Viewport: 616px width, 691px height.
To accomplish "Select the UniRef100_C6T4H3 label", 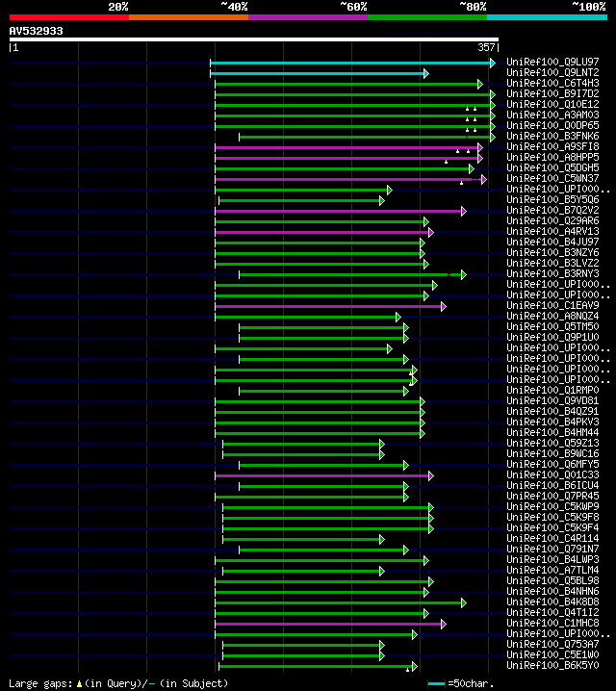I will [x=552, y=83].
